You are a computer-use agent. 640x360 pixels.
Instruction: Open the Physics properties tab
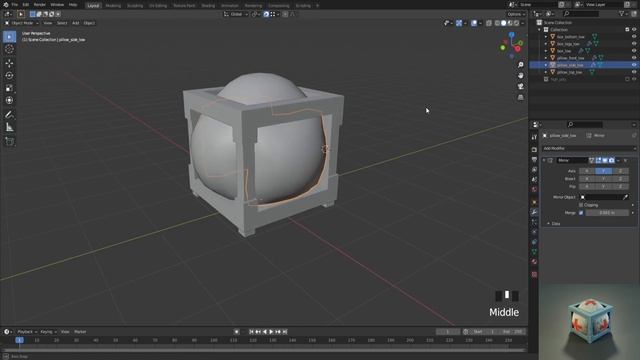[x=534, y=232]
